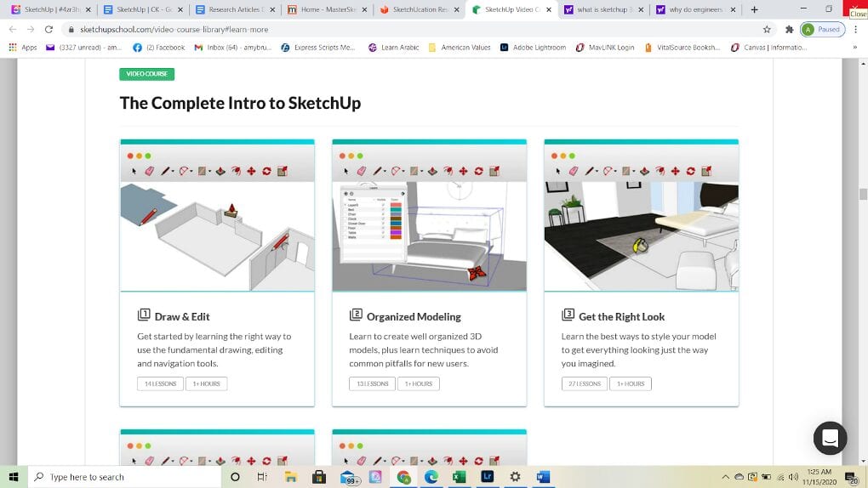The image size is (868, 488).
Task: Open Task View in the taskbar
Action: (262, 477)
